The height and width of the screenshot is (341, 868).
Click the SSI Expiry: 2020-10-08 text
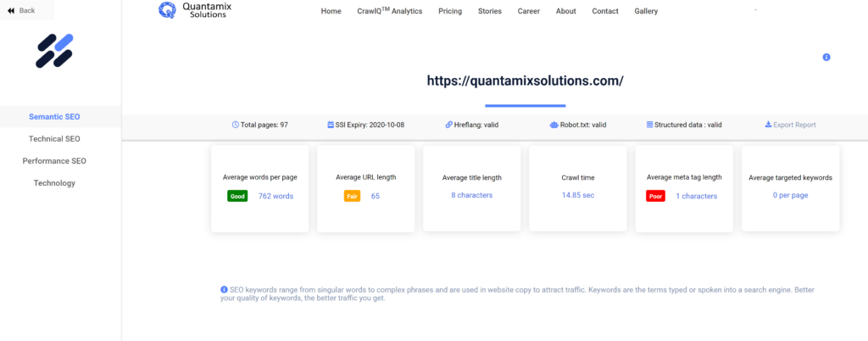coord(370,125)
